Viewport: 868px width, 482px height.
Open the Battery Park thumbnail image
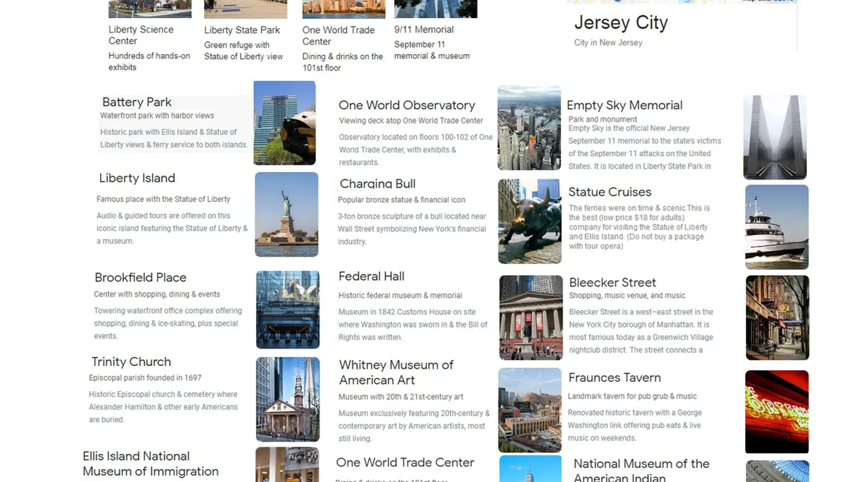(285, 123)
